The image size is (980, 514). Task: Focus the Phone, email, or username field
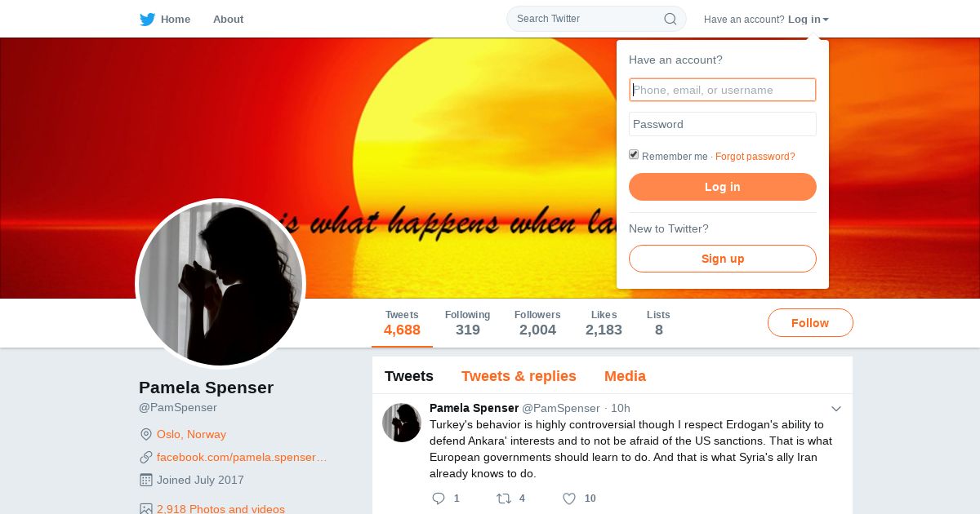(x=723, y=90)
